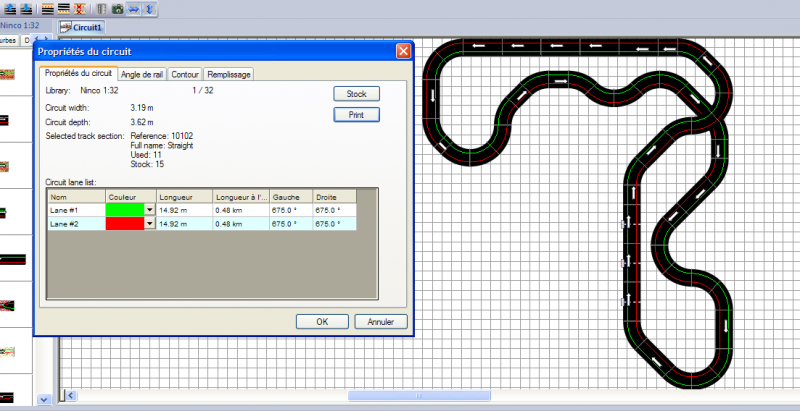Click the camera snapshot icon in toolbar
The image size is (800, 411).
point(118,7)
